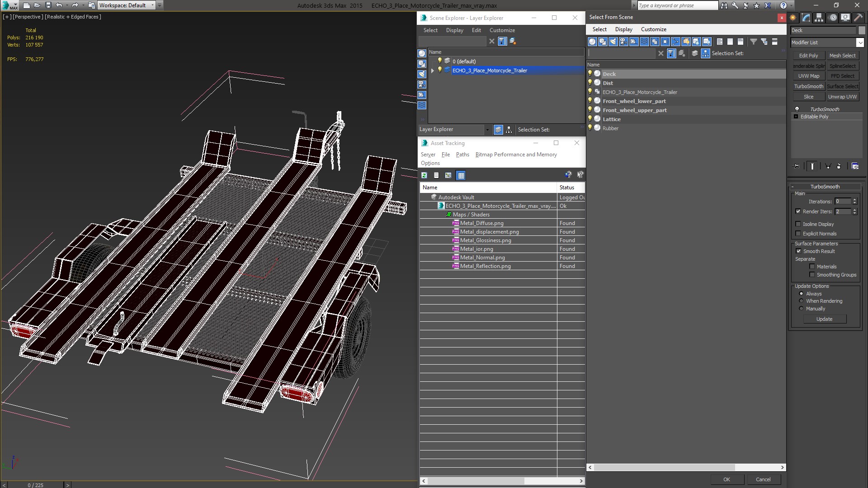This screenshot has height=488, width=868.
Task: Enable Isoline Display checkbox
Action: [x=798, y=224]
